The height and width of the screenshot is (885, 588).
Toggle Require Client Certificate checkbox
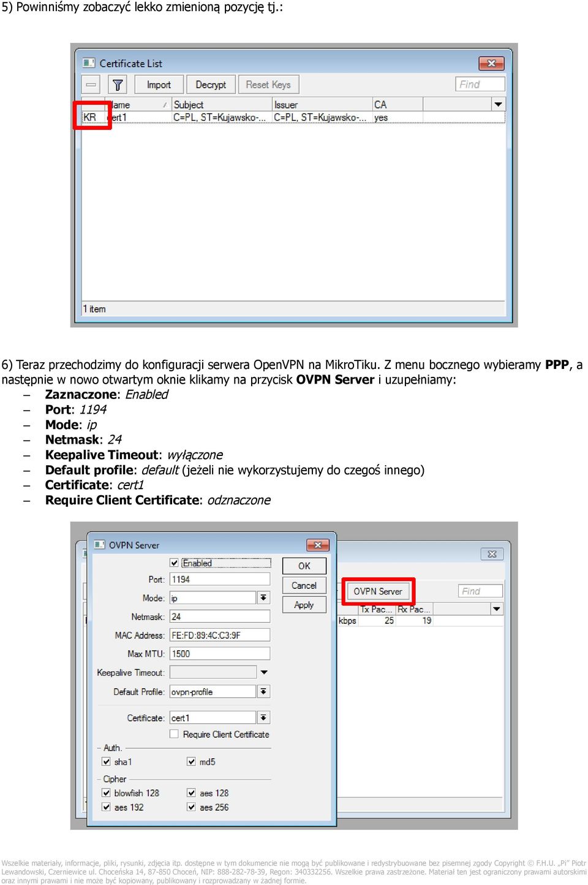[x=174, y=734]
